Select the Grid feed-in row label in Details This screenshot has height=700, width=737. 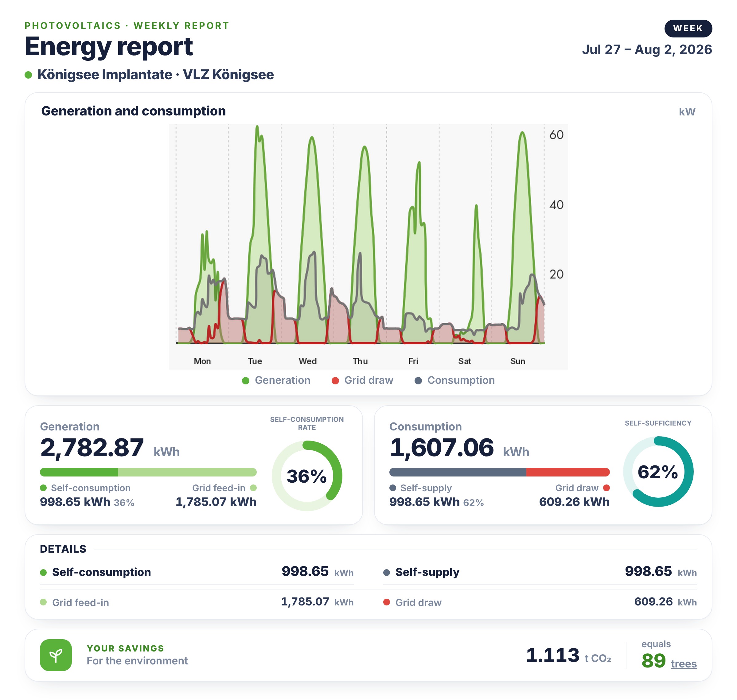[80, 603]
